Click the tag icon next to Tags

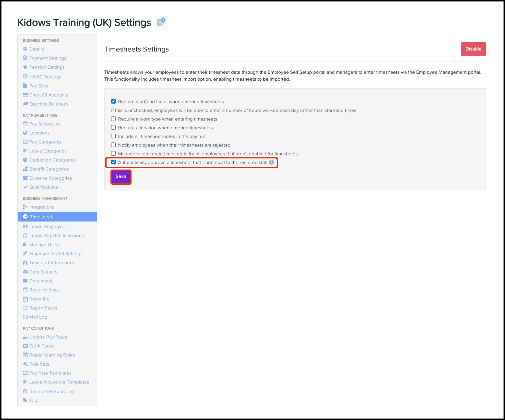click(25, 400)
